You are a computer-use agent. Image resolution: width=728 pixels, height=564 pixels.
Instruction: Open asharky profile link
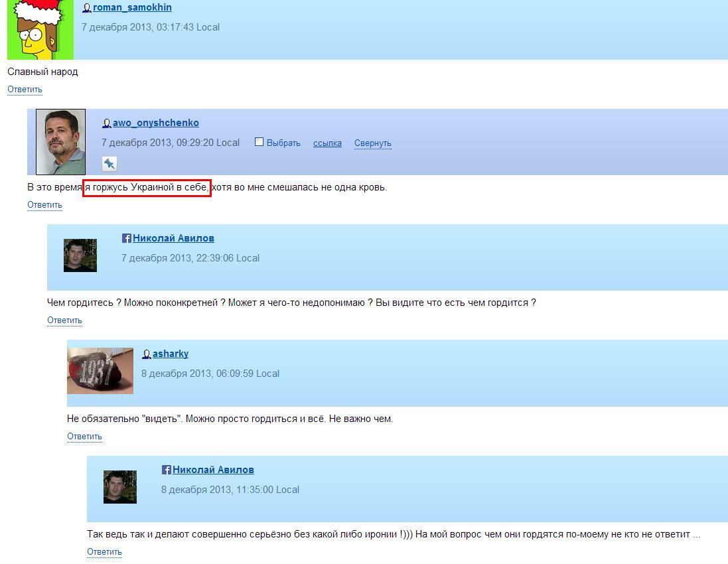click(171, 354)
